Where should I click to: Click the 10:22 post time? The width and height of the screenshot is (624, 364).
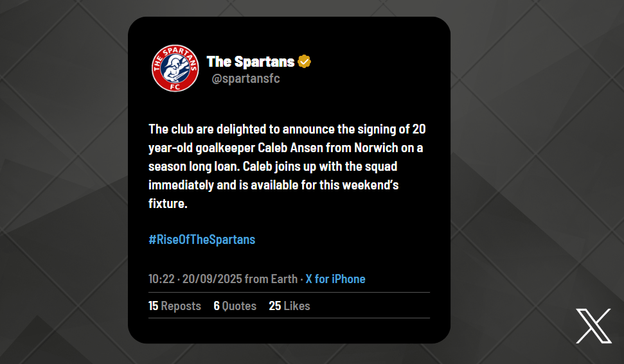[x=161, y=279]
